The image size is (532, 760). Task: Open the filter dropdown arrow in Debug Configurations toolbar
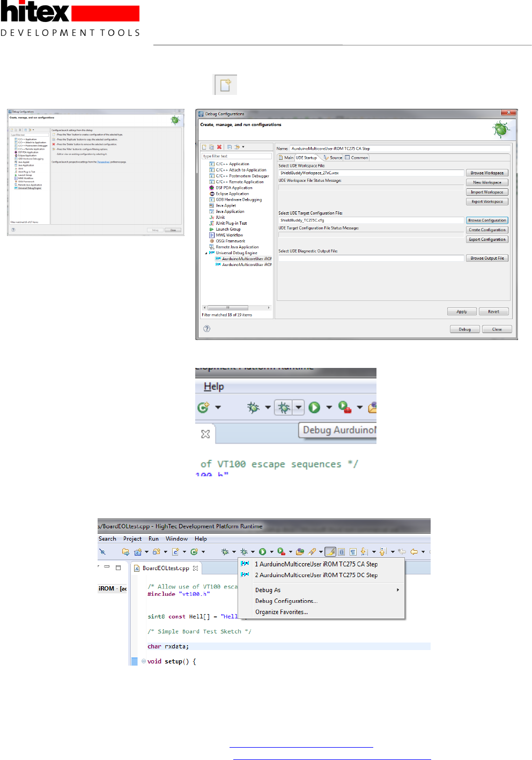pos(243,146)
